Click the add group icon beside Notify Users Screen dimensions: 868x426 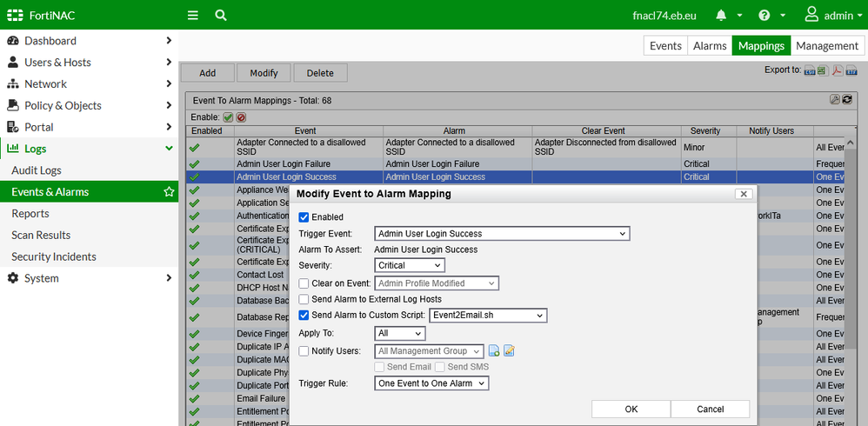coord(494,351)
